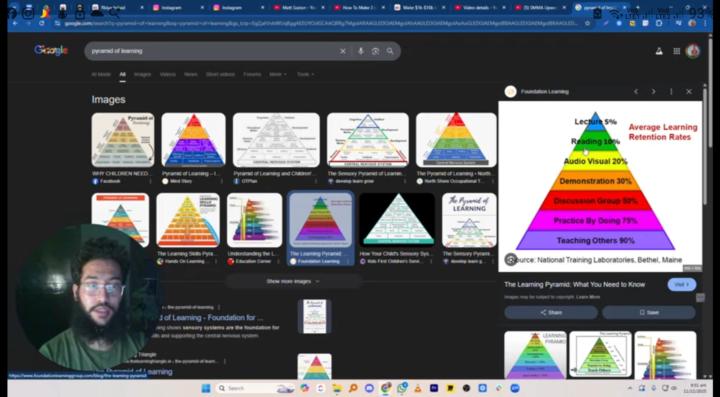Switch to the AI Mode tab
This screenshot has width=720, height=397.
coord(101,74)
